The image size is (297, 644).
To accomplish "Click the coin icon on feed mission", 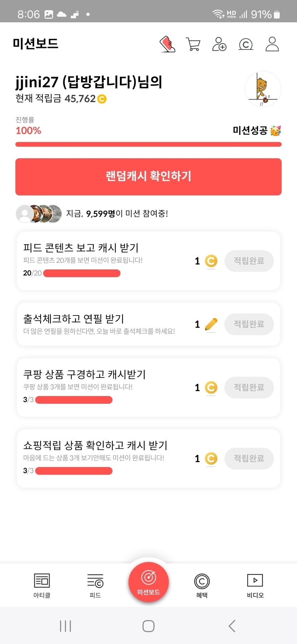I will coord(211,261).
